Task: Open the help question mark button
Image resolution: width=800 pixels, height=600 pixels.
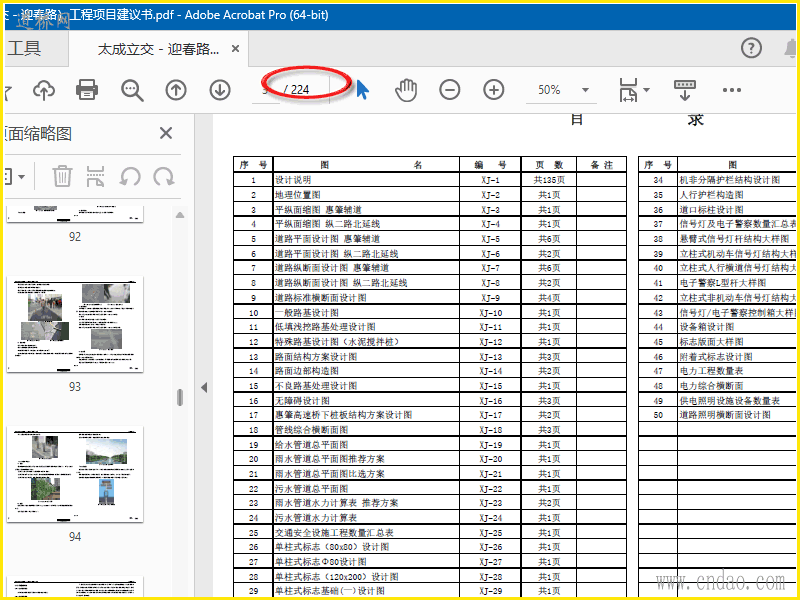Action: point(751,48)
